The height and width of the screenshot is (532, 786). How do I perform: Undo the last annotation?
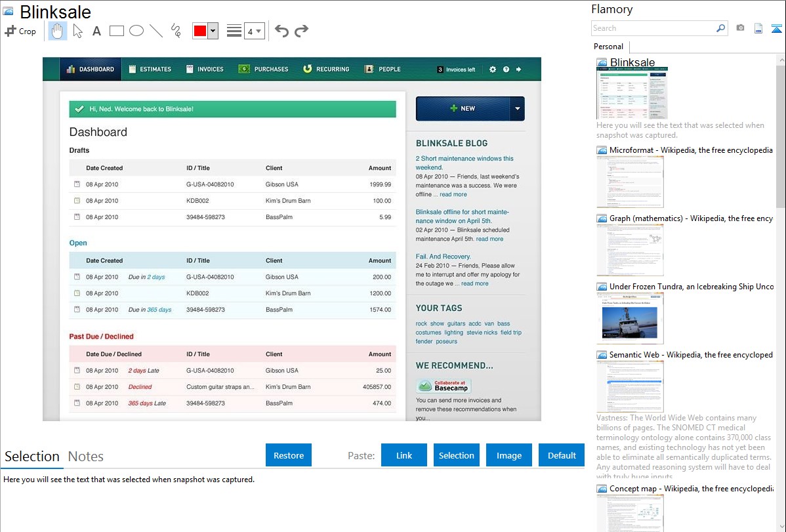coord(281,31)
